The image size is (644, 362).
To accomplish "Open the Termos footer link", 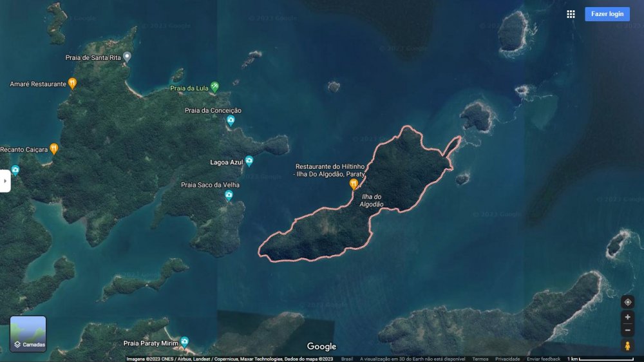I will click(480, 359).
